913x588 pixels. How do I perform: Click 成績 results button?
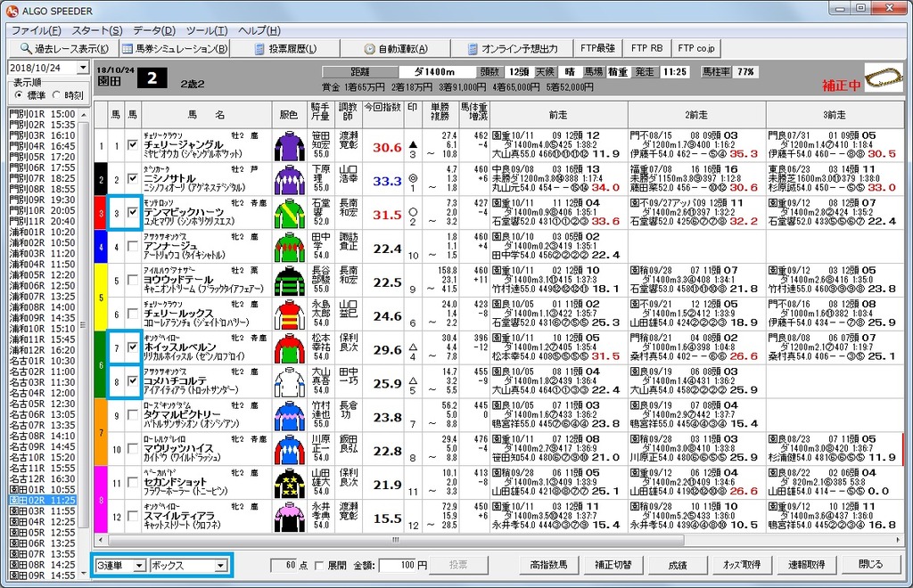click(678, 565)
